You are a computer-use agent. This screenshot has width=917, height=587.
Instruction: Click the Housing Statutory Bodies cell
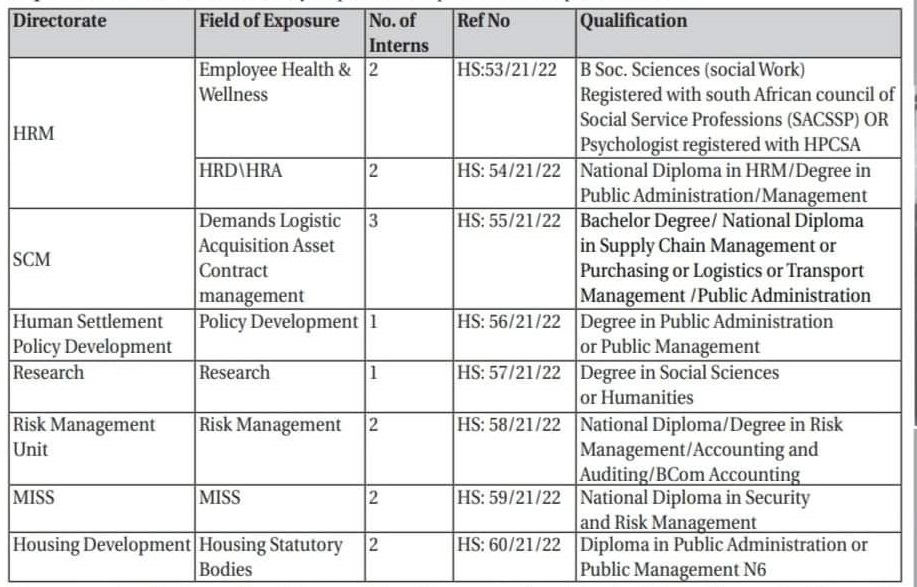point(271,557)
